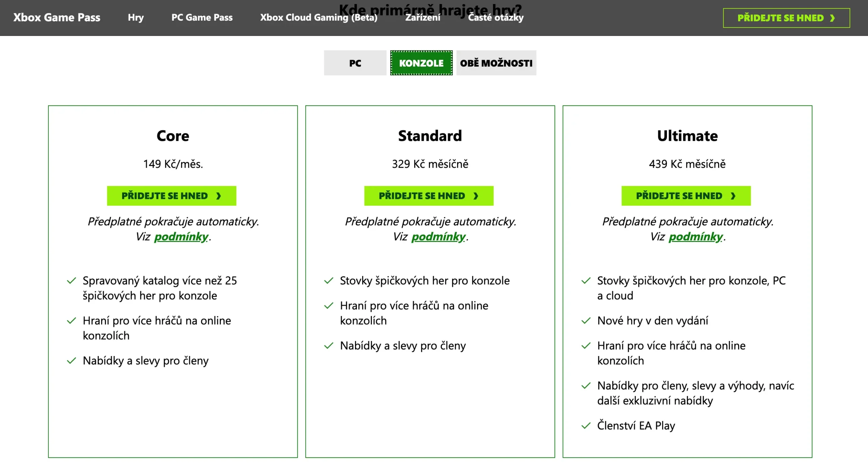The image size is (868, 467).
Task: Select the KONZOLE platform toggle
Action: coord(421,63)
